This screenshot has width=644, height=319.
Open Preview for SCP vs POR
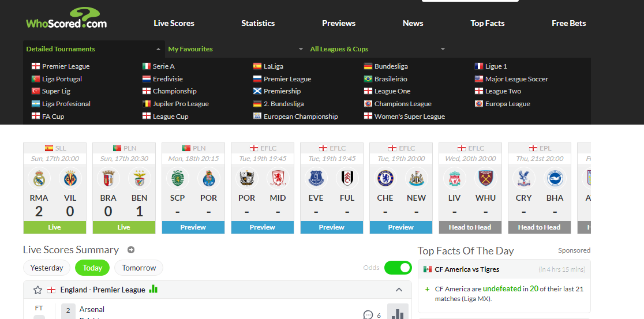coord(193,227)
